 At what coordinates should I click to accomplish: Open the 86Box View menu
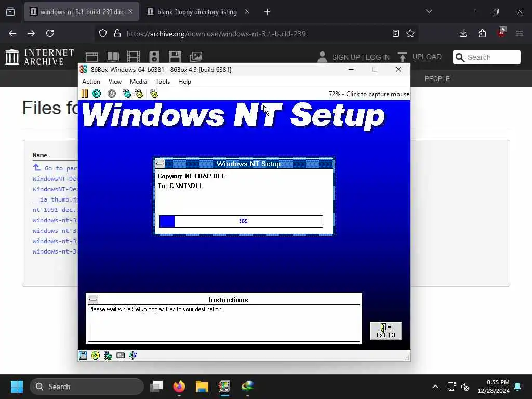[x=115, y=82]
